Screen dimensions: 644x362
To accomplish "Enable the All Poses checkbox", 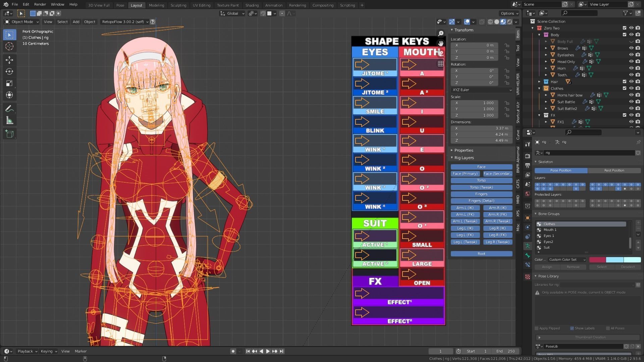I will 608,328.
